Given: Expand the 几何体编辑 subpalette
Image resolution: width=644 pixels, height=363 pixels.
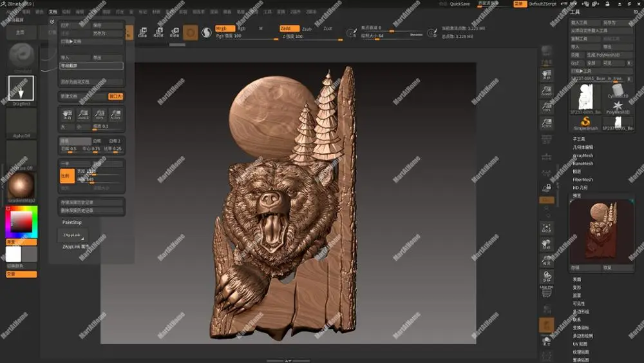Looking at the screenshot, I should (x=583, y=147).
